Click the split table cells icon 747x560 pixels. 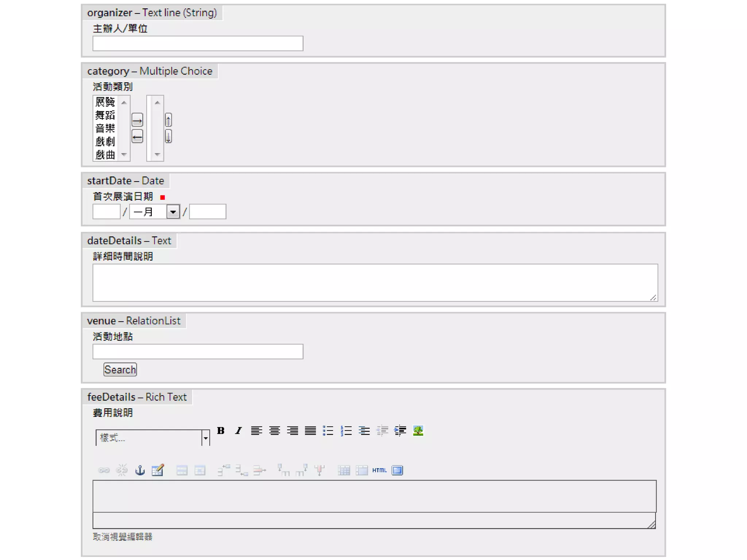(x=344, y=470)
